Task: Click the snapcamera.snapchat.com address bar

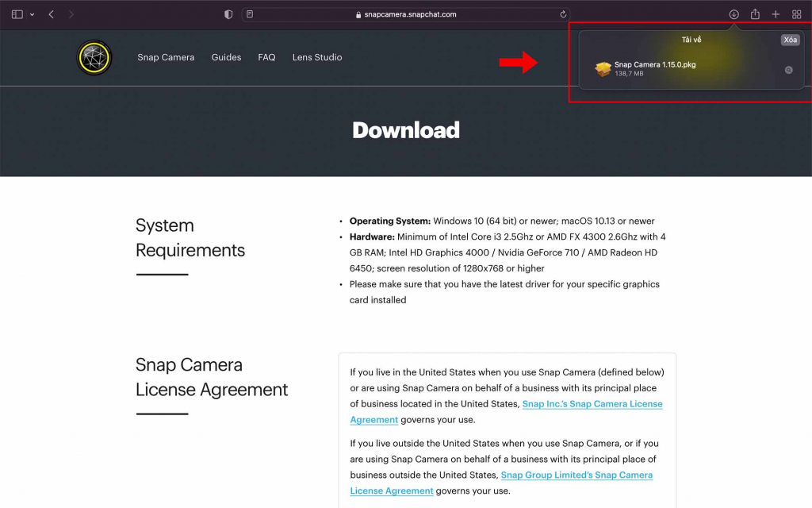Action: (406, 14)
